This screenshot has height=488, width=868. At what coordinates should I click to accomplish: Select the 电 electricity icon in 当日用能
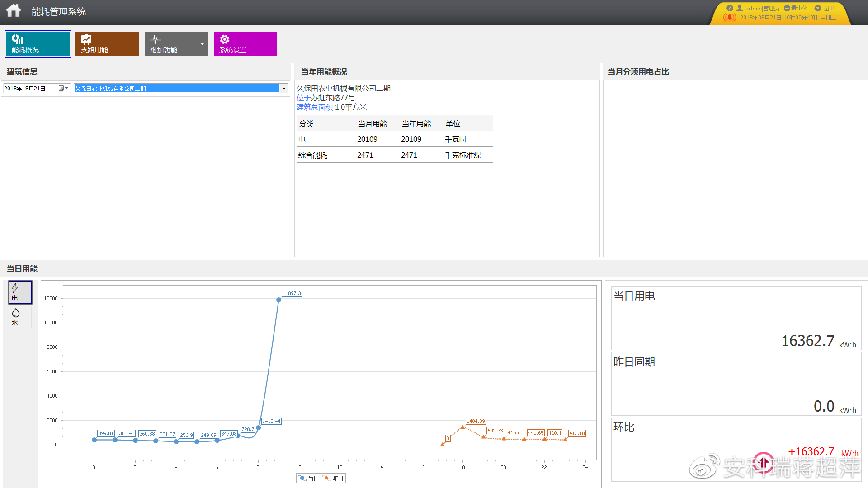coord(20,292)
